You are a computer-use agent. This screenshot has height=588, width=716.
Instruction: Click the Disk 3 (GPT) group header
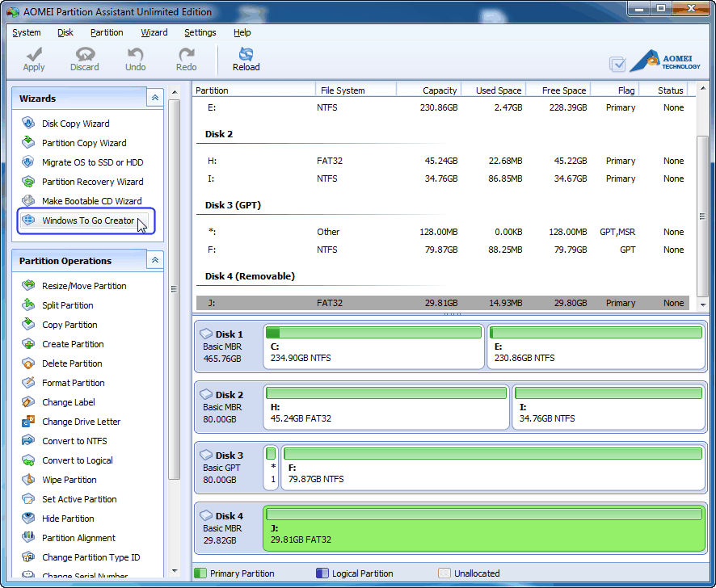[x=233, y=205]
